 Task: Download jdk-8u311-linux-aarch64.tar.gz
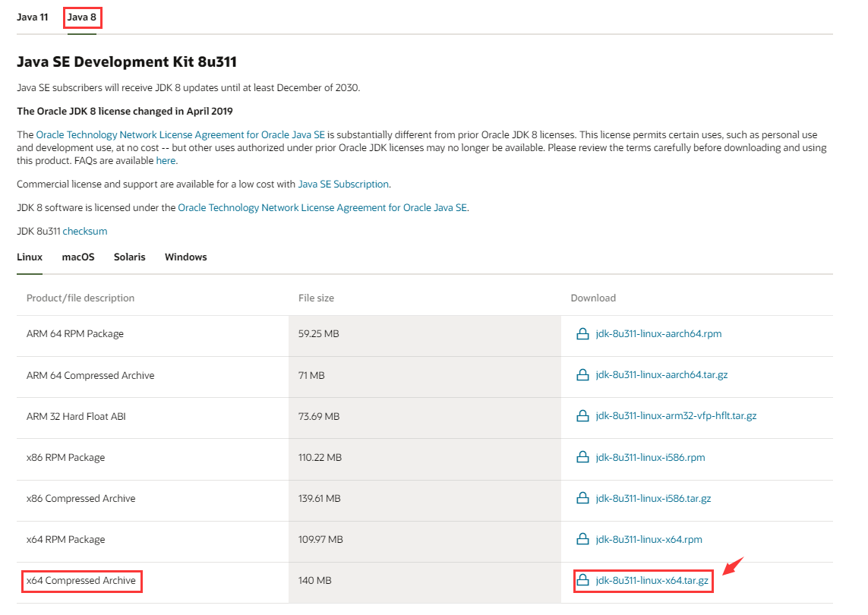pos(661,375)
